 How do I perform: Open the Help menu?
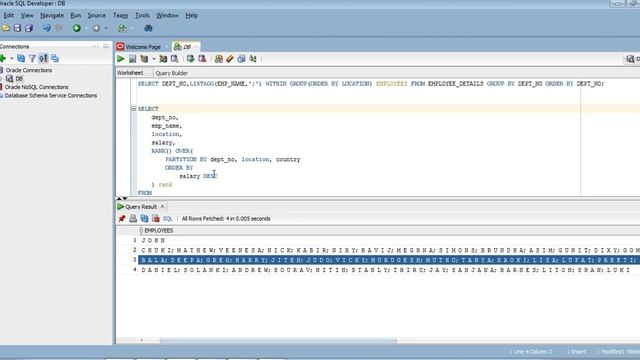(191, 16)
